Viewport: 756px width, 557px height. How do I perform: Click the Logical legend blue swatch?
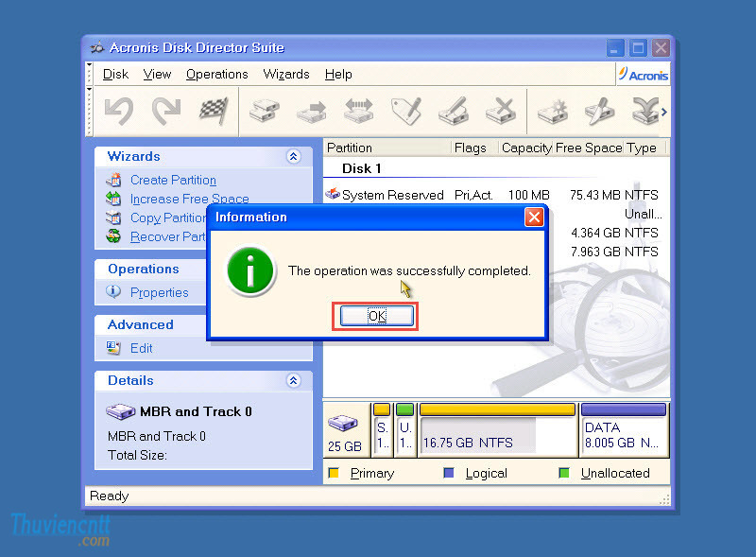448,473
